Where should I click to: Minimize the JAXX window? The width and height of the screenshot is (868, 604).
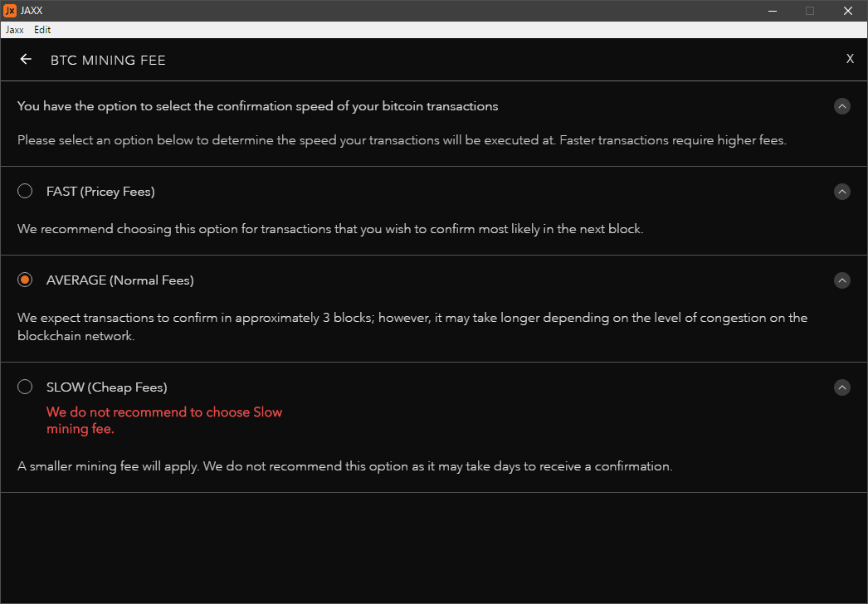click(x=773, y=11)
